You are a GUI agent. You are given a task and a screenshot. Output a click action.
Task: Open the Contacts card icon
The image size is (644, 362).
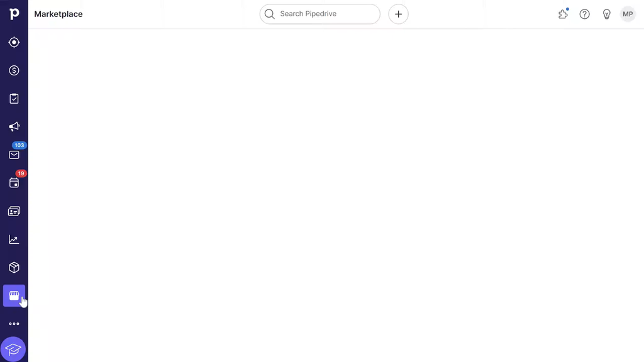(x=14, y=211)
